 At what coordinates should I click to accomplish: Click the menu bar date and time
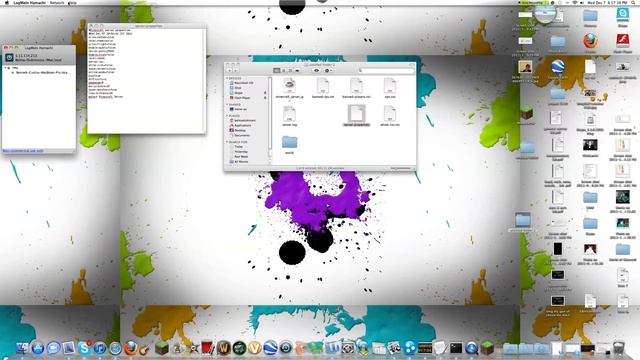click(x=607, y=2)
